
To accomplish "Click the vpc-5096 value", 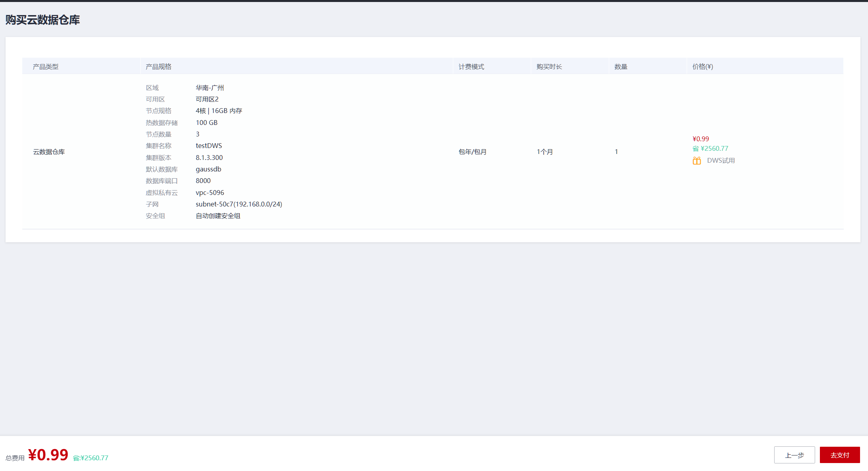I will tap(210, 193).
